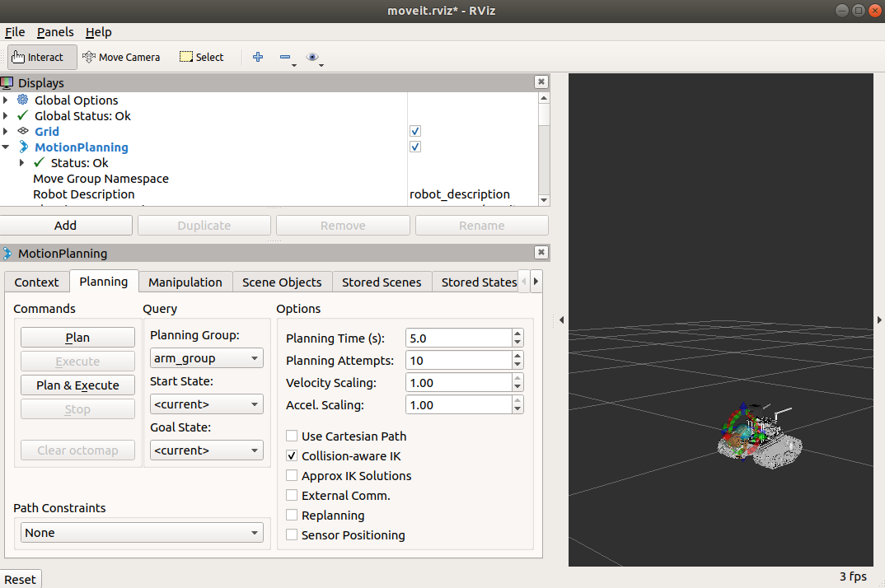Decrease Velocity Scaling with down arrow
Image resolution: width=885 pixels, height=588 pixels.
517,387
